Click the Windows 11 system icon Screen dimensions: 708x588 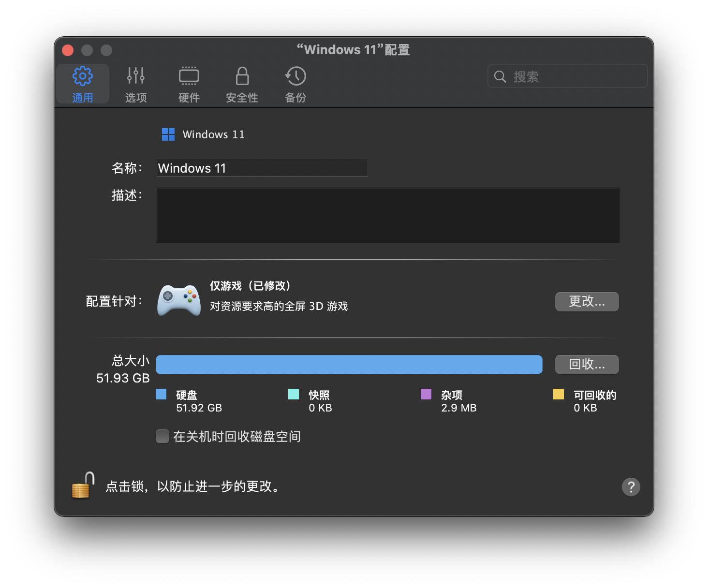(x=168, y=134)
